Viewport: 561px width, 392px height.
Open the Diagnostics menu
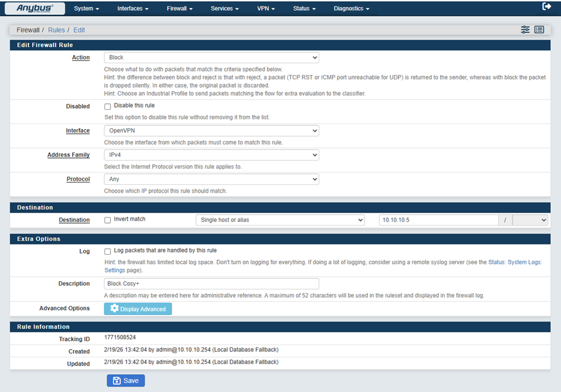(x=351, y=9)
